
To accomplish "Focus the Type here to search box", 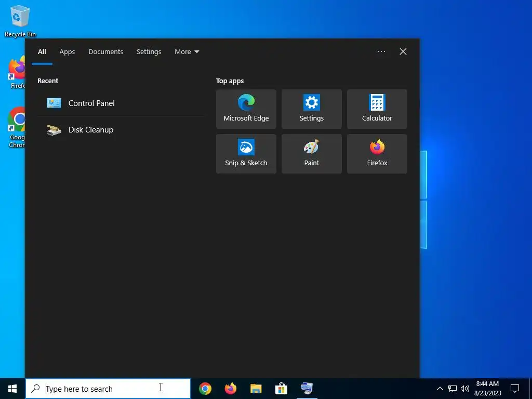I will tap(108, 389).
